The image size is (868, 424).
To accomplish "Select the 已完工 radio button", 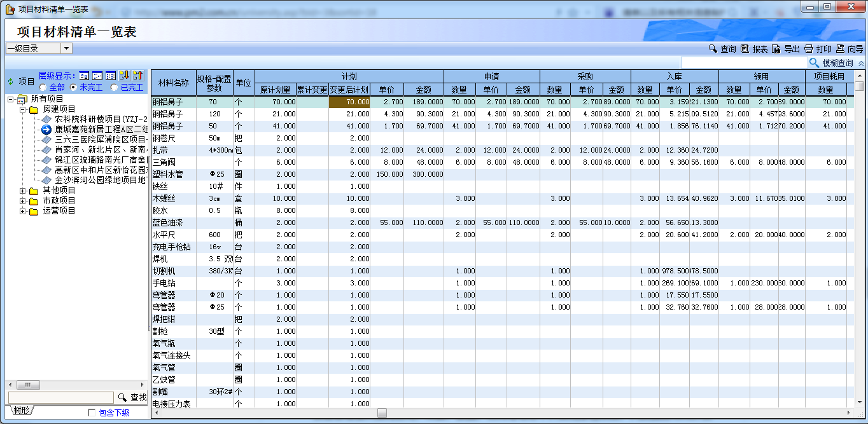I will coord(114,87).
